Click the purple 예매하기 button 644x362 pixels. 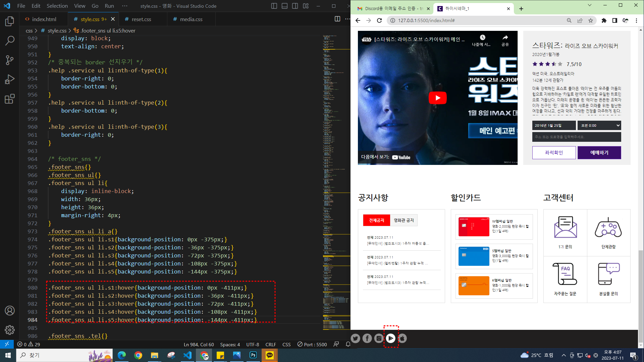click(x=599, y=153)
